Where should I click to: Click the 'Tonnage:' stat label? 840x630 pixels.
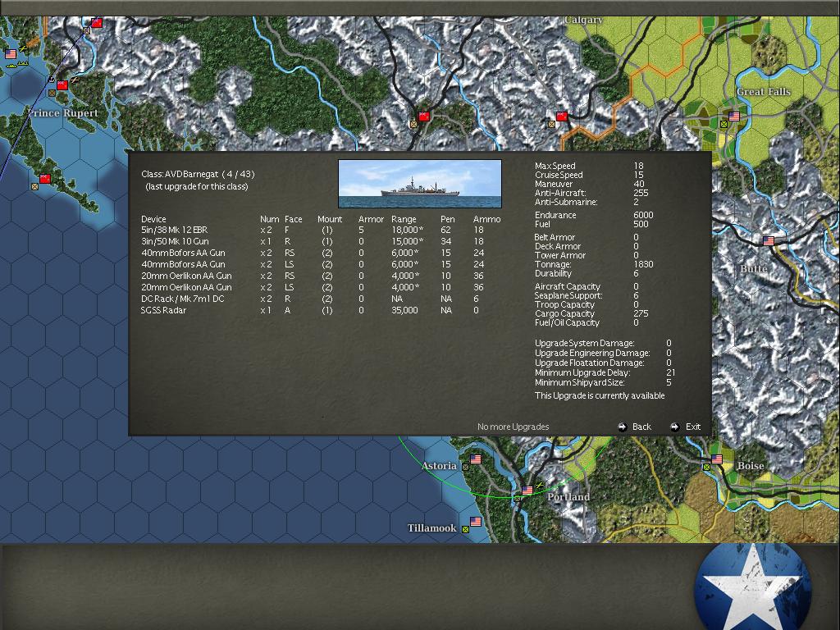coord(553,264)
